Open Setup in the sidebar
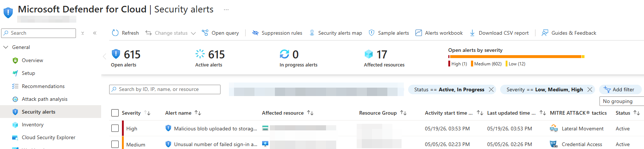The height and width of the screenshot is (149, 644). pos(28,73)
